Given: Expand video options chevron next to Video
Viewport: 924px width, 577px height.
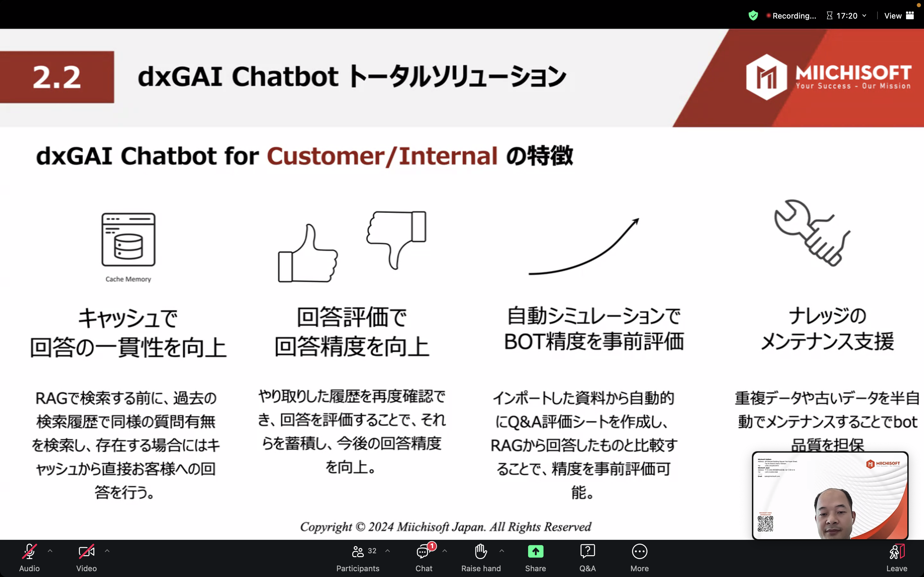Looking at the screenshot, I should (x=107, y=551).
